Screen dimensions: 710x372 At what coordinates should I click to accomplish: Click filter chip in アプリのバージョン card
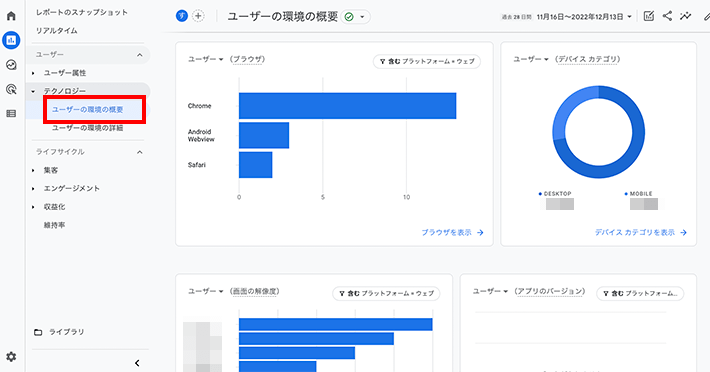(x=640, y=293)
